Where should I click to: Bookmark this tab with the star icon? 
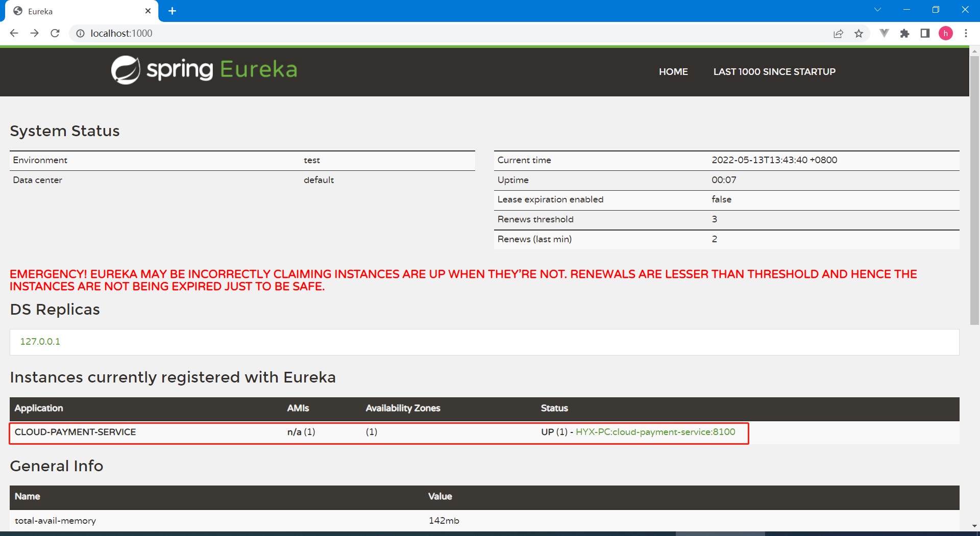[859, 33]
